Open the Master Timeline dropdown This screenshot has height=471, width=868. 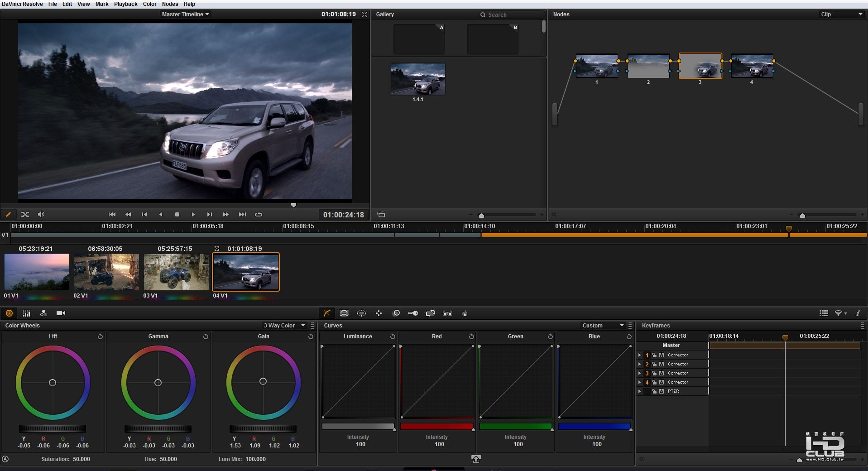click(185, 14)
